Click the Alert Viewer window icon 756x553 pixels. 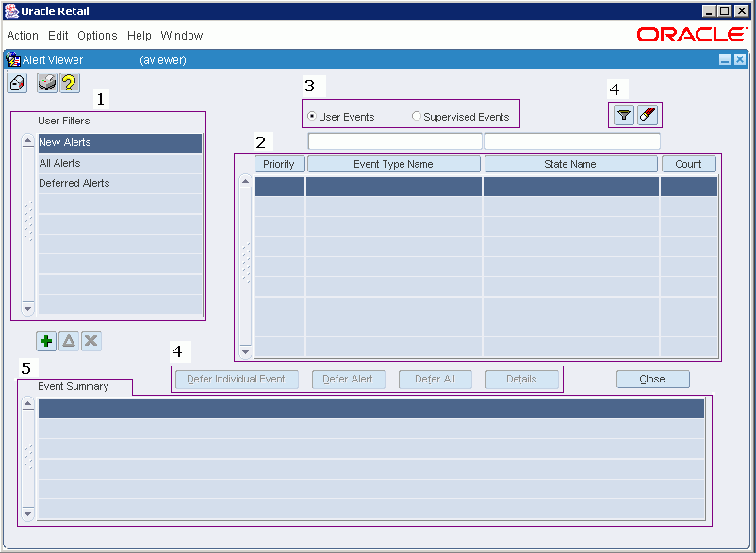[12, 60]
